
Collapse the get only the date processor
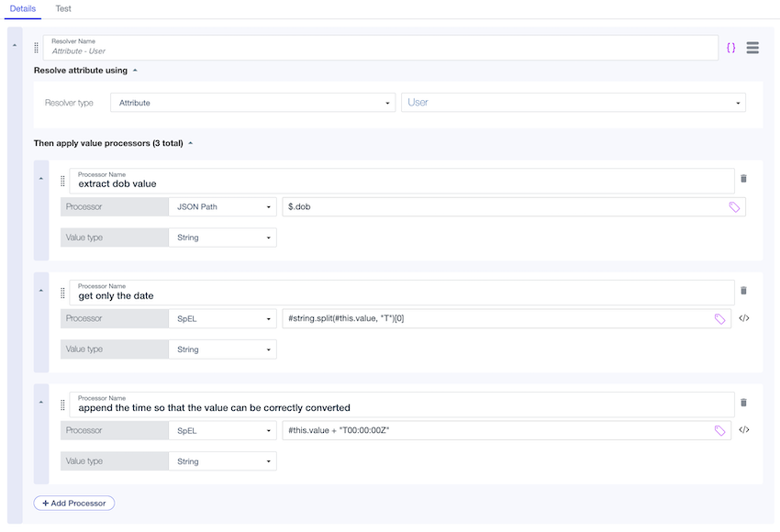click(41, 291)
